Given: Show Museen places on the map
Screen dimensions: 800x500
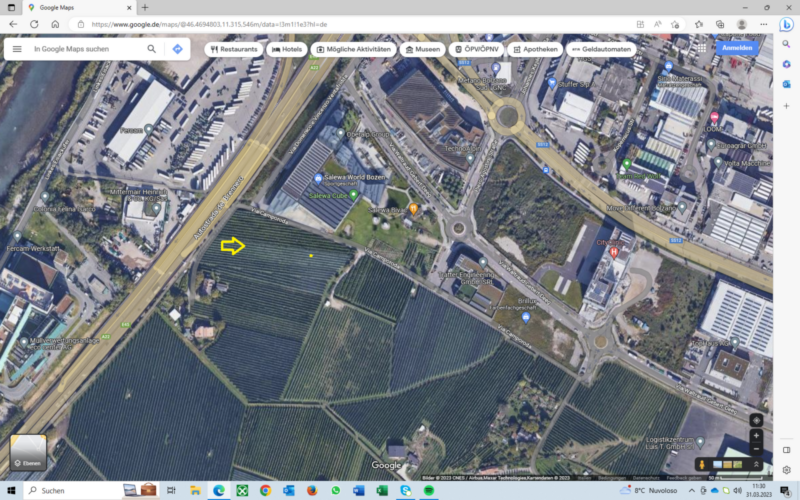Looking at the screenshot, I should point(421,49).
